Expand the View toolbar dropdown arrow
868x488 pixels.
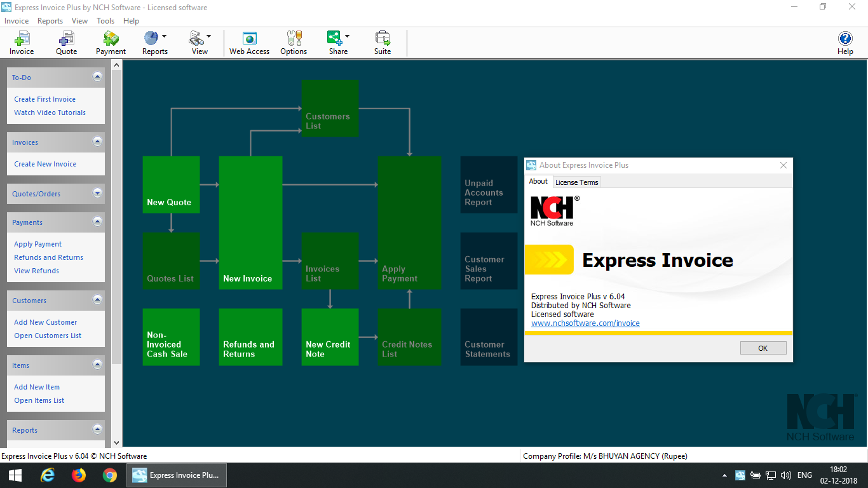click(208, 36)
